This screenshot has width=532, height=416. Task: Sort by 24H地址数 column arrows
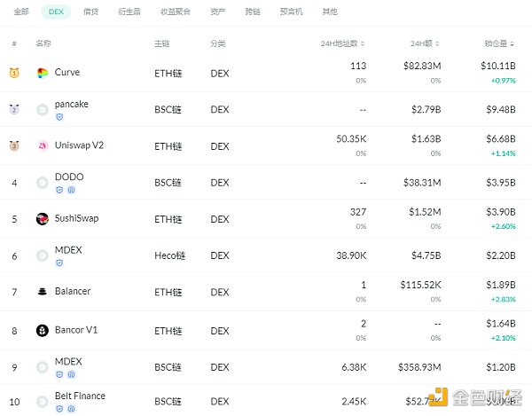364,43
